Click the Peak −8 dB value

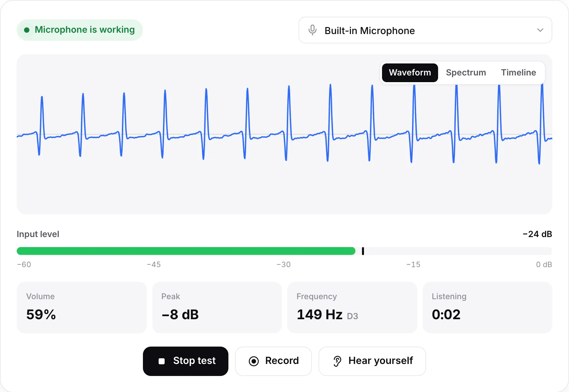click(180, 315)
